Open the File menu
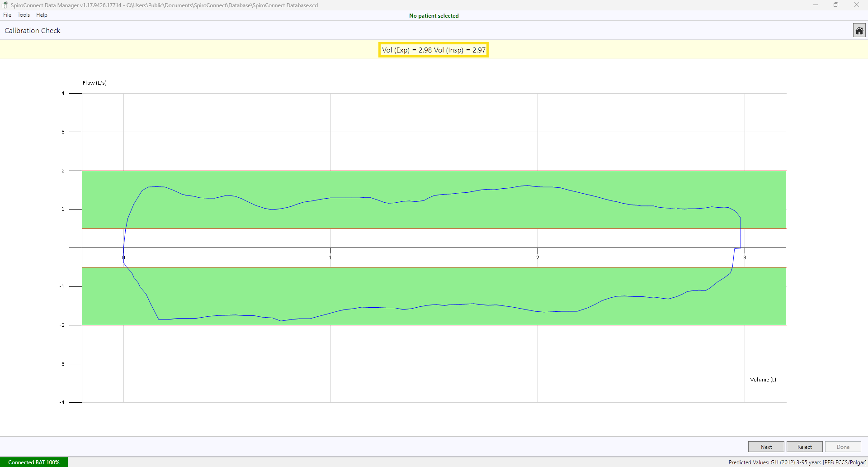The width and height of the screenshot is (868, 467). 7,15
